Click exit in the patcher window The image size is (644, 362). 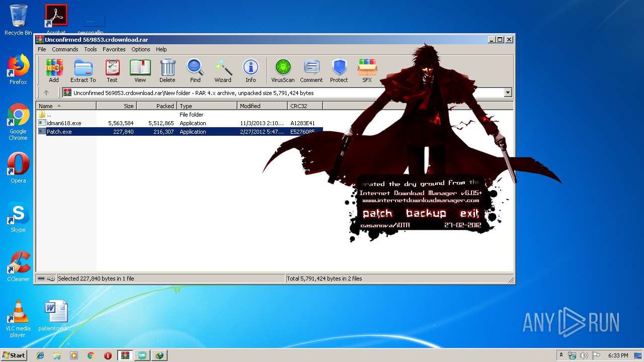coord(469,214)
